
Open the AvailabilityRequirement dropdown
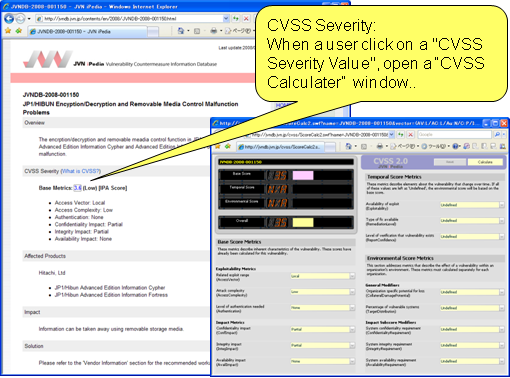click(x=472, y=361)
